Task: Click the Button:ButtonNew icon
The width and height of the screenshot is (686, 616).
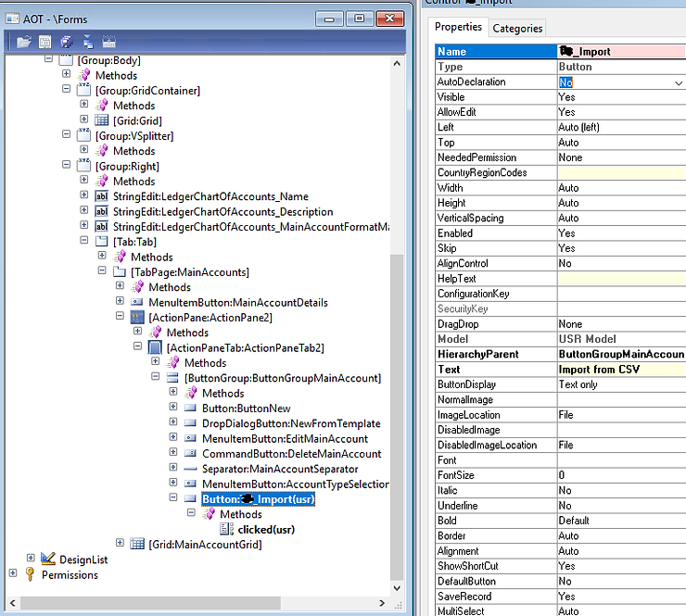Action: tap(190, 409)
